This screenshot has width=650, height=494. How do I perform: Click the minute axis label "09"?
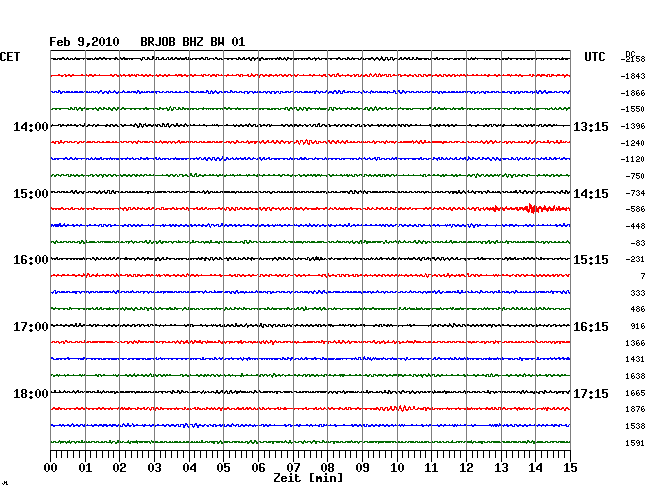click(x=362, y=468)
